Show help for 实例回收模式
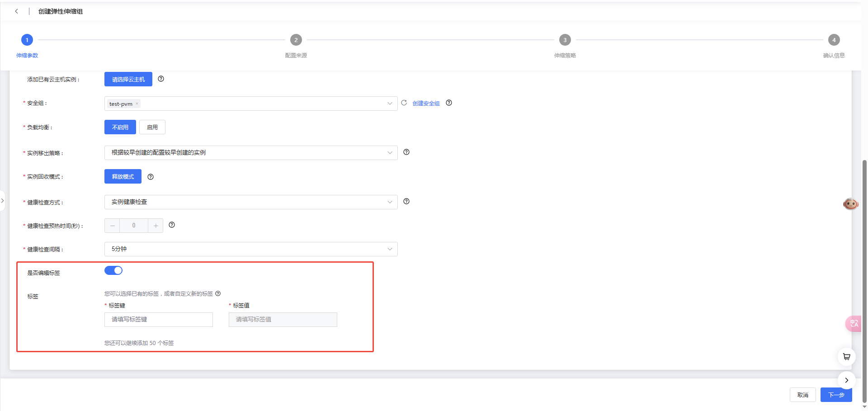The height and width of the screenshot is (411, 868). (x=151, y=177)
